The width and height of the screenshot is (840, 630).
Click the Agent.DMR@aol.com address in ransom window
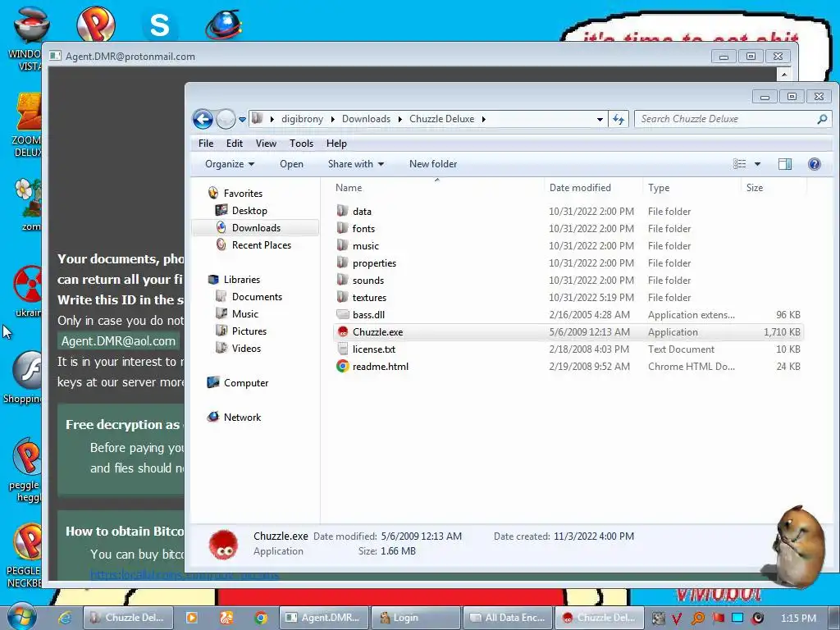(x=118, y=341)
